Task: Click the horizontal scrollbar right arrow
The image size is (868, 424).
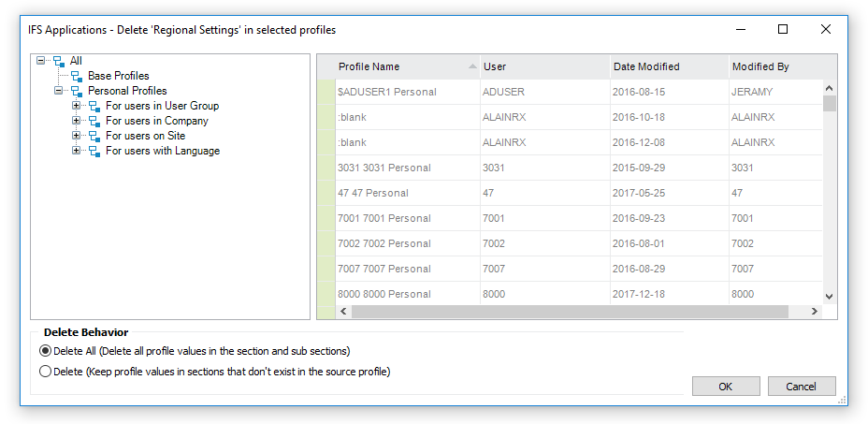Action: click(x=815, y=312)
